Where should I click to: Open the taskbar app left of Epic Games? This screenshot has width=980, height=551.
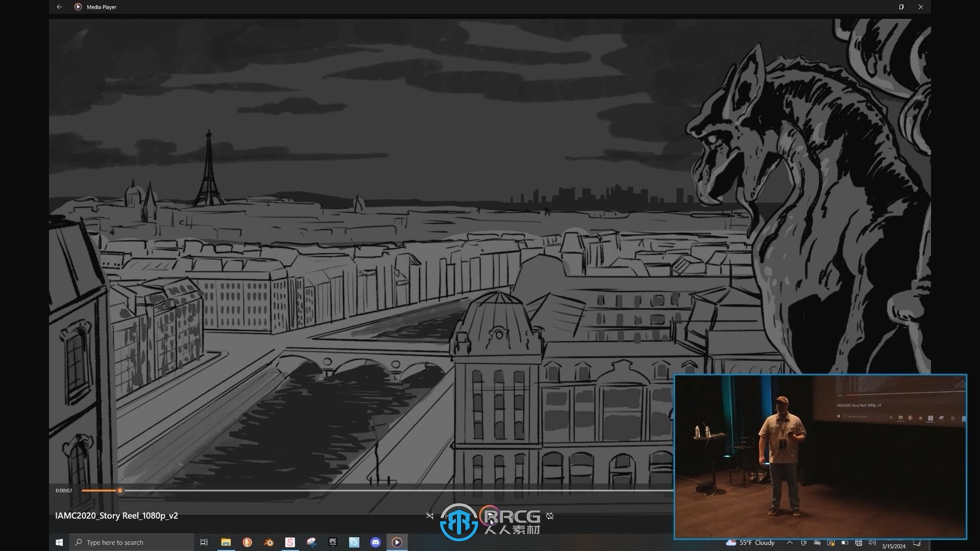[311, 542]
